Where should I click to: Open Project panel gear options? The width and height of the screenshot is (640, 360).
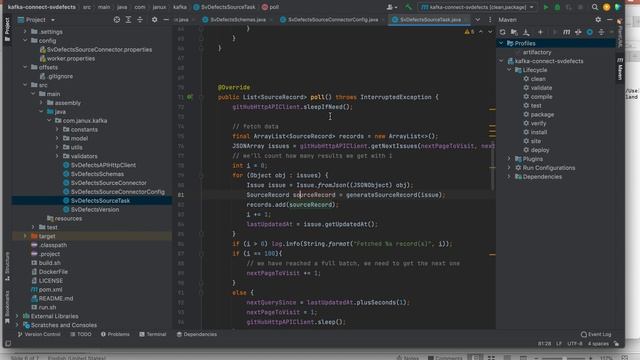154,20
